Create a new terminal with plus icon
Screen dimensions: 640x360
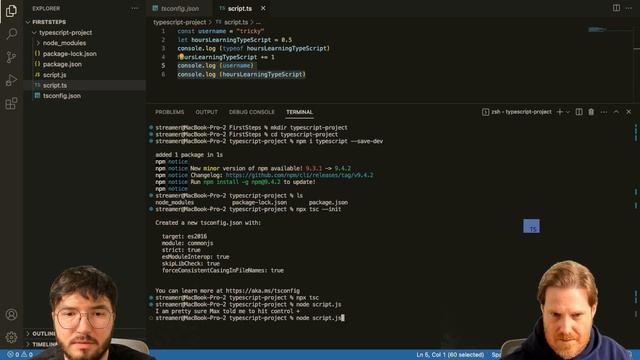pyautogui.click(x=560, y=112)
